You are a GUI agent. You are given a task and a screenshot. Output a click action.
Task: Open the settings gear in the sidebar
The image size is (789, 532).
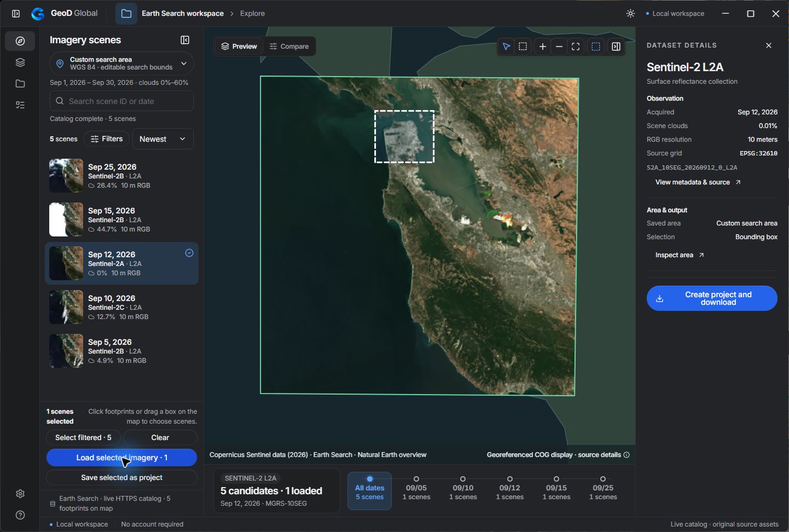[20, 494]
